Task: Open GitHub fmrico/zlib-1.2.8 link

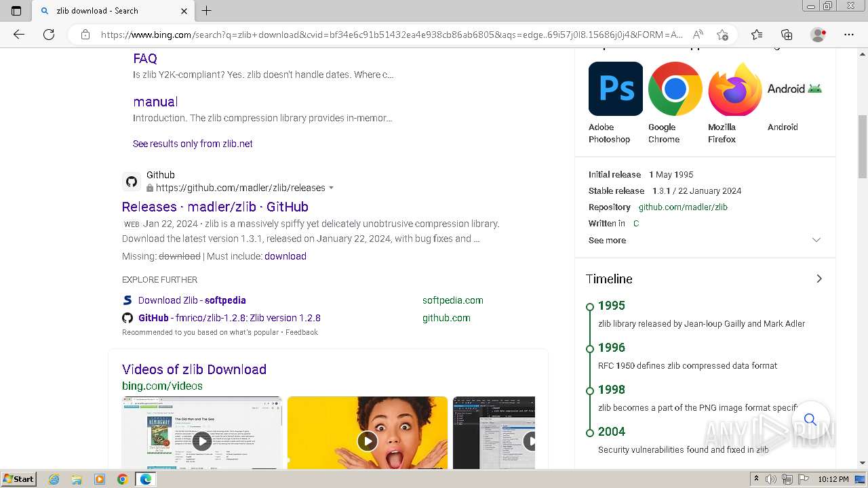Action: 229,318
